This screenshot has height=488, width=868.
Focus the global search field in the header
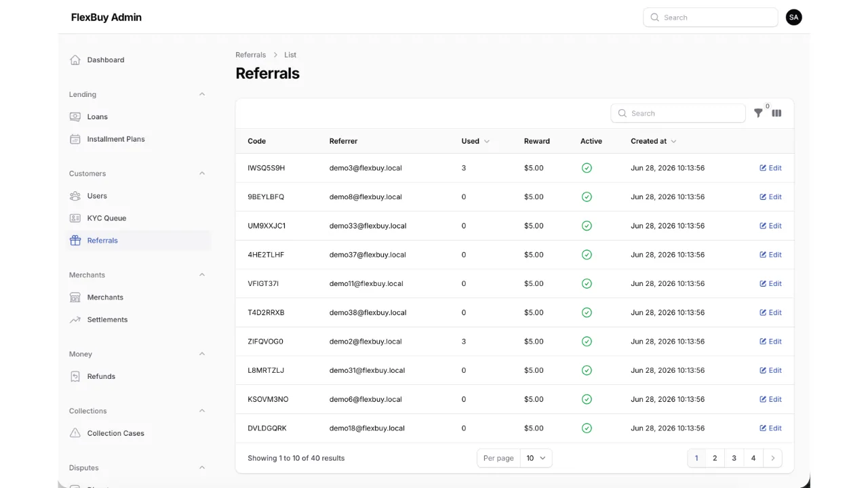click(x=710, y=18)
